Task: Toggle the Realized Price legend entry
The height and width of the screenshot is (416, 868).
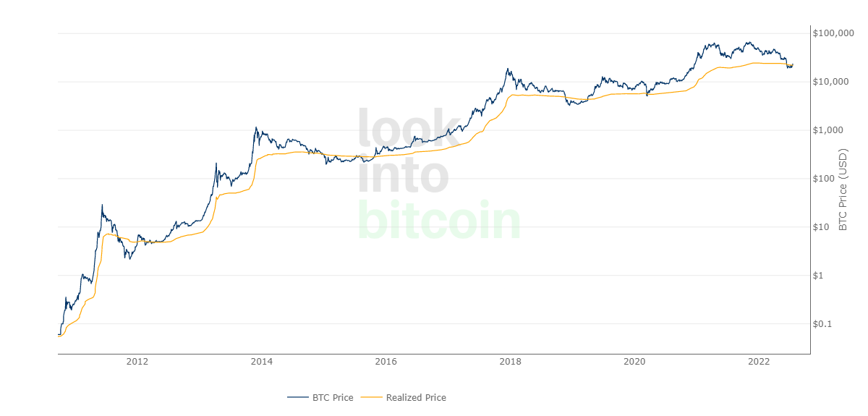Action: click(416, 397)
